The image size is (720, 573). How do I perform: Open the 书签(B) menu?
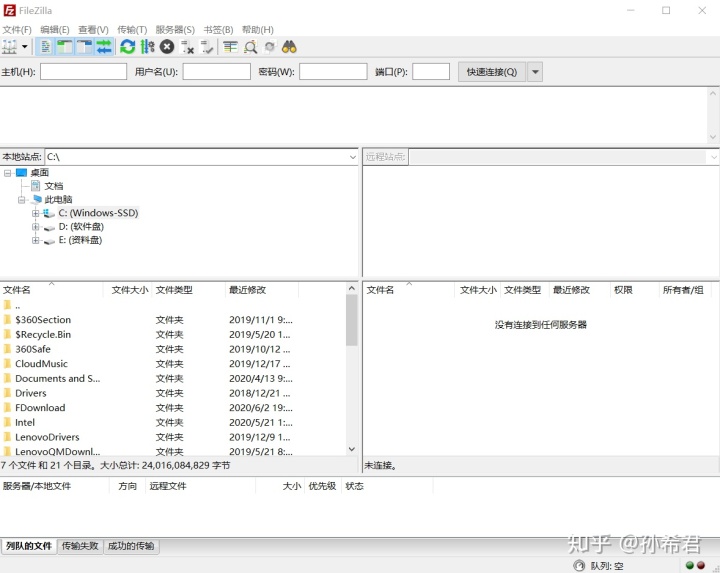point(219,30)
